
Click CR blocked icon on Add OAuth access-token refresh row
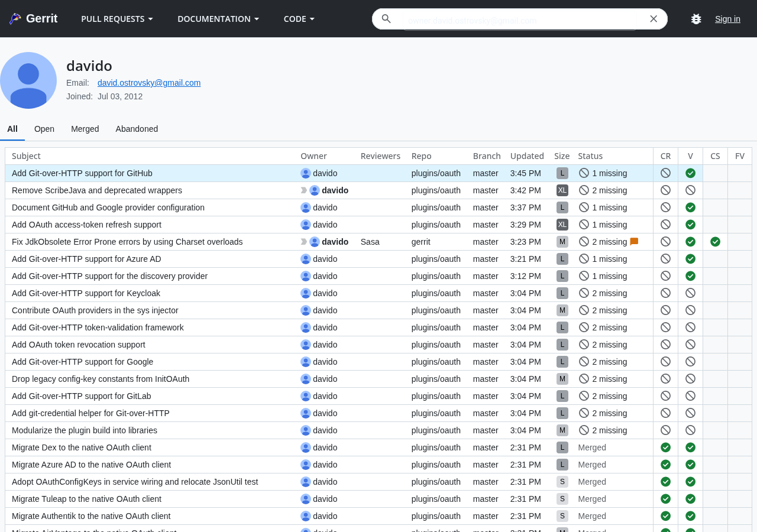click(665, 225)
